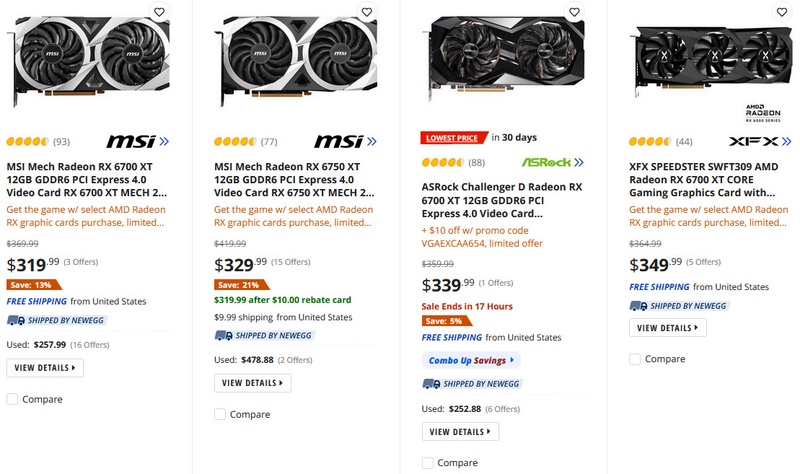Expand Combo Up Savings
Screen dimensions: 800x474
pos(470,360)
